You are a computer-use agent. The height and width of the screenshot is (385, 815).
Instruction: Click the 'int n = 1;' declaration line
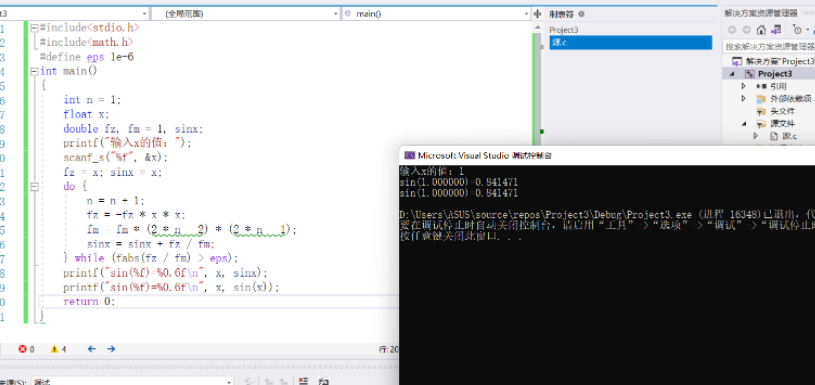92,100
